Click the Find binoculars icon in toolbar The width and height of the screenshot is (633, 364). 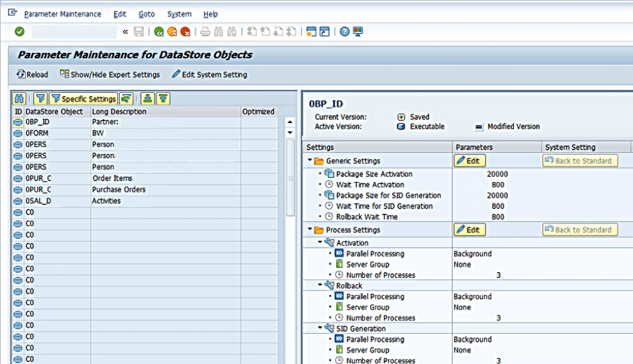tap(219, 32)
